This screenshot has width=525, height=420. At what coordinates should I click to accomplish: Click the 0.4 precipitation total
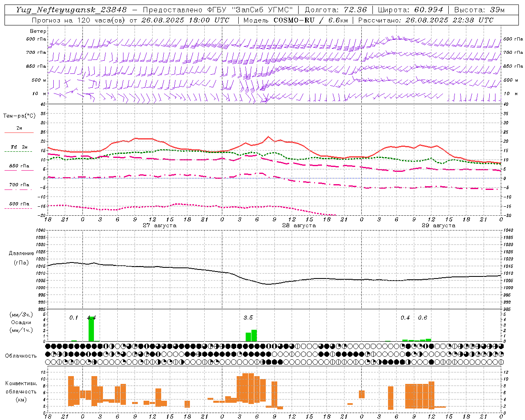pyautogui.click(x=405, y=317)
